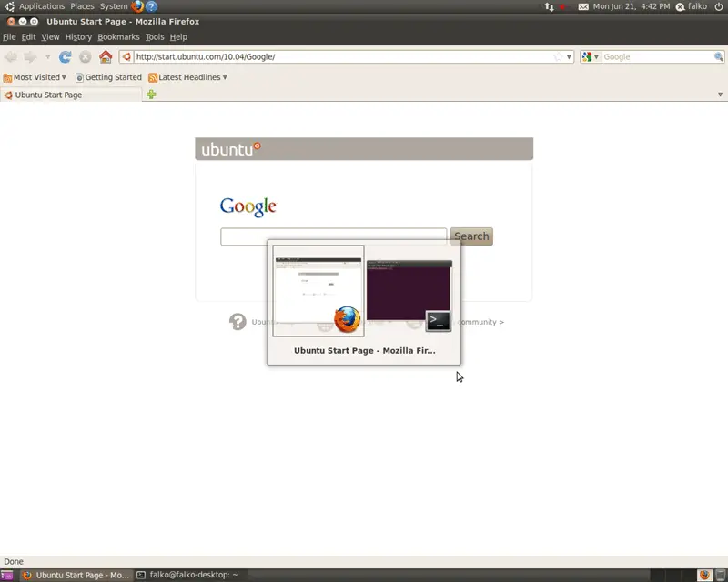Select the Ubuntu Start Page tab
Viewport: 728px width, 582px height.
(71, 95)
